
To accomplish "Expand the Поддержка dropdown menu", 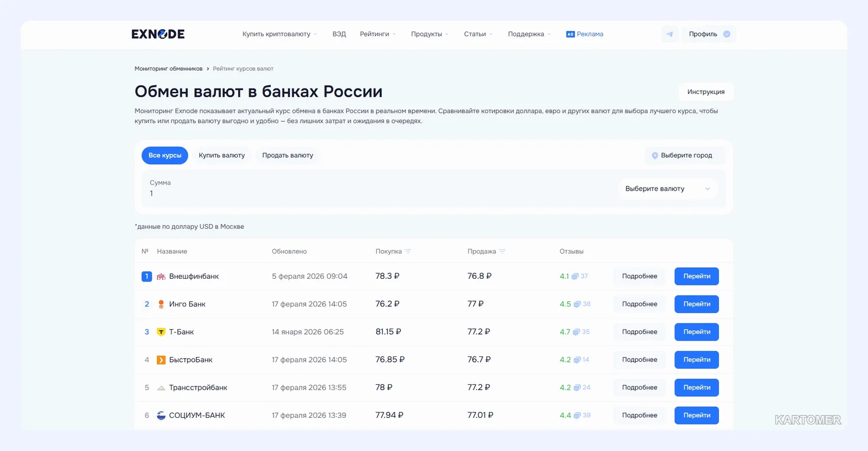I will click(x=529, y=34).
